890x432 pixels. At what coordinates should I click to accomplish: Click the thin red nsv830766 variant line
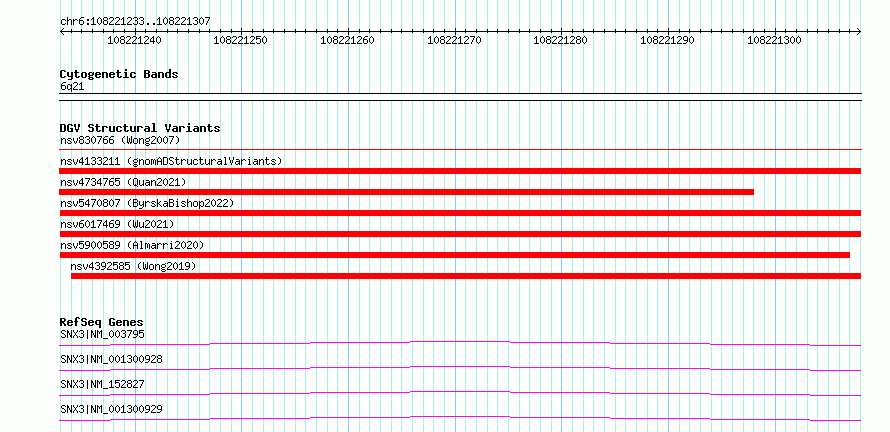(460, 149)
